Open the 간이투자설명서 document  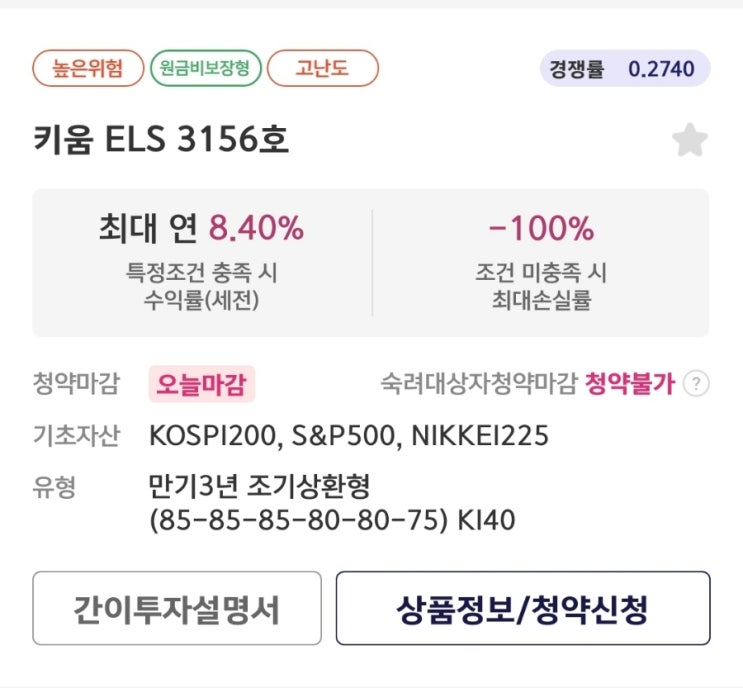177,608
